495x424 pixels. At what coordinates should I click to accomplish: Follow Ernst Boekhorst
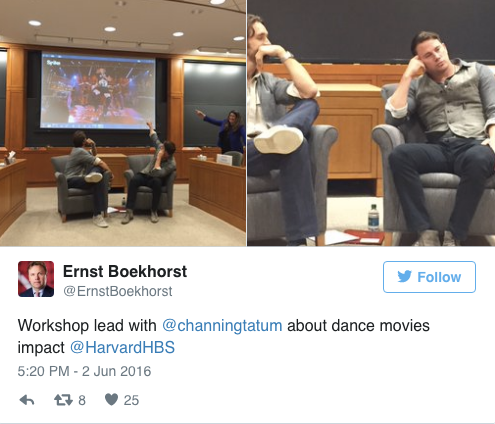(429, 277)
